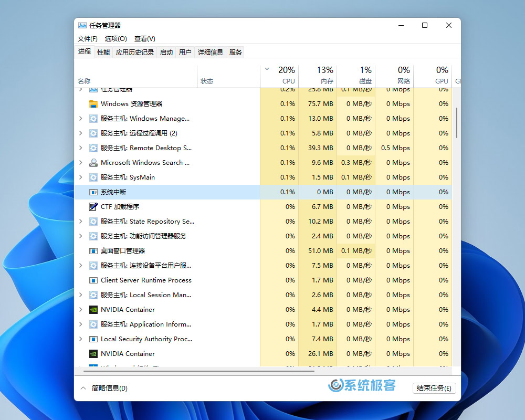Image resolution: width=525 pixels, height=420 pixels.
Task: Click the 结束任务(E) button
Action: (434, 388)
